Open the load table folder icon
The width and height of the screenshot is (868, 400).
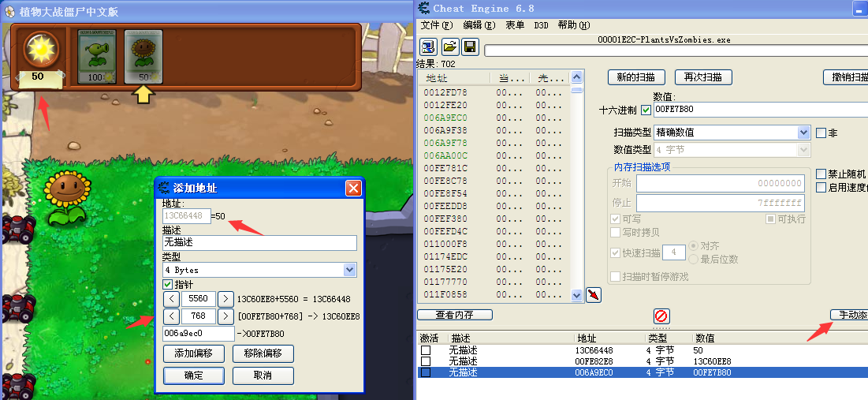[x=450, y=47]
